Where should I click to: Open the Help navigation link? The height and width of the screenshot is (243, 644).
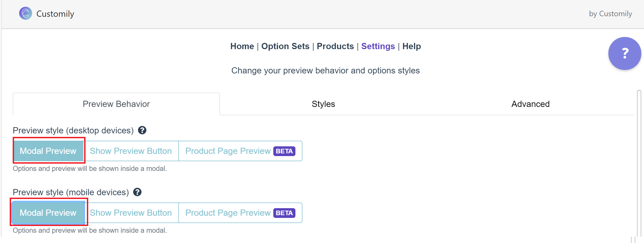pos(411,46)
